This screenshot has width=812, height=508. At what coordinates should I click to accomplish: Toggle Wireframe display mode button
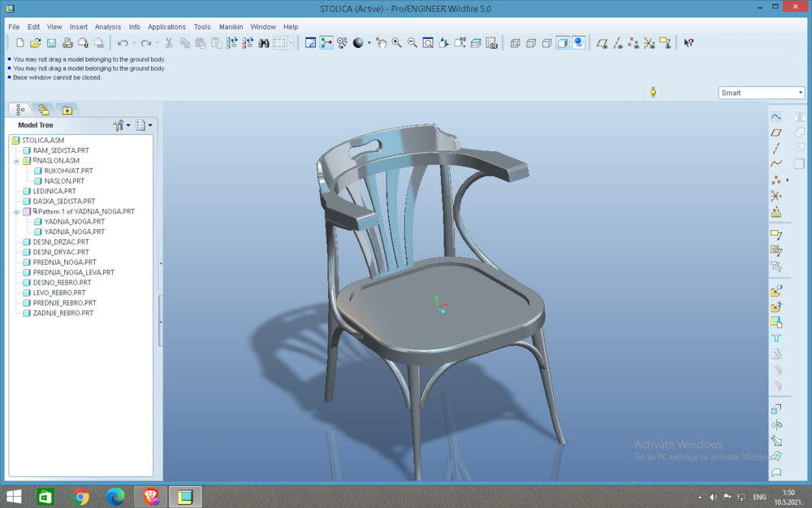[x=516, y=43]
